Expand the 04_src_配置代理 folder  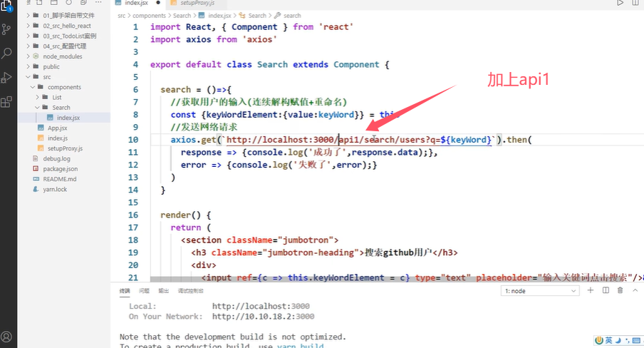[x=63, y=46]
